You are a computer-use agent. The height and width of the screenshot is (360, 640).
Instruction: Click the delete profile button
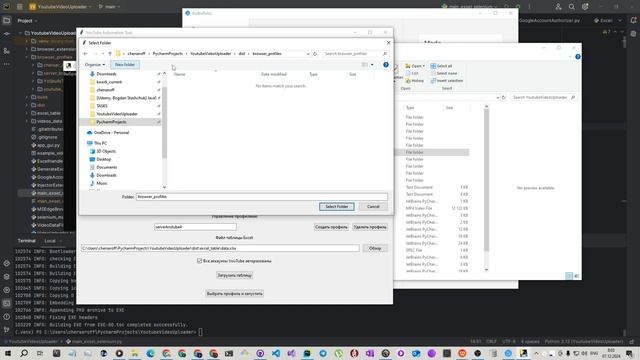click(370, 227)
